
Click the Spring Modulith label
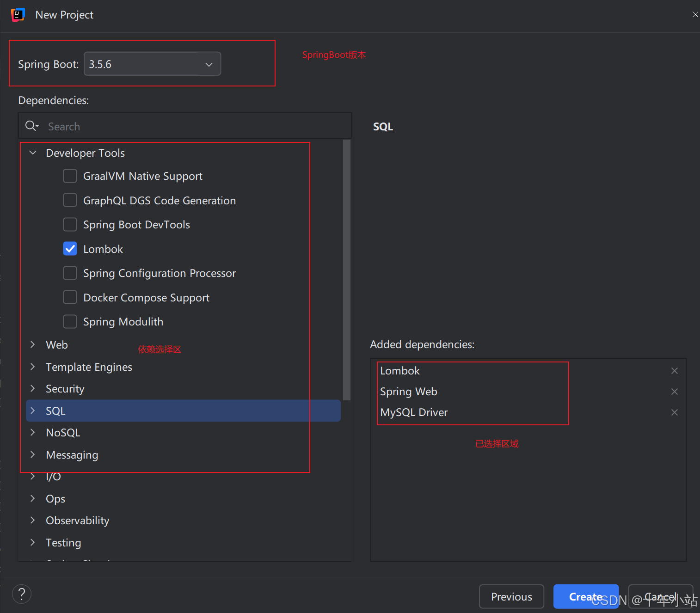123,322
